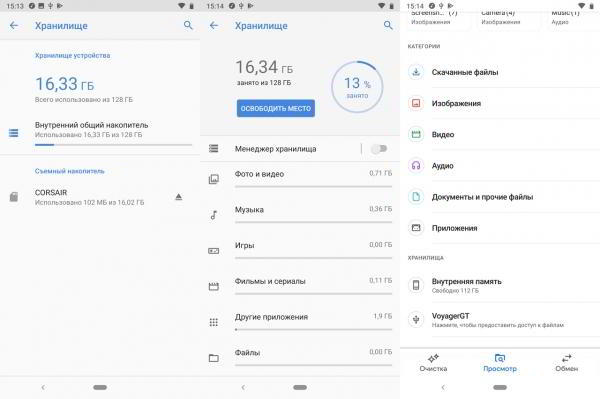The width and height of the screenshot is (600, 399).
Task: Open search on the first Хранилище screen
Action: 188,25
